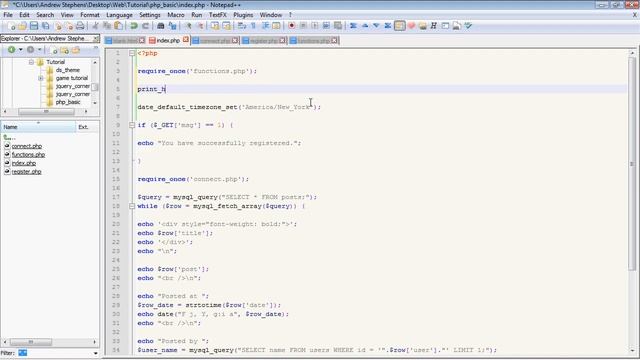The width and height of the screenshot is (640, 360).
Task: Collapse the Tutorial folder tree node
Action: (31, 62)
